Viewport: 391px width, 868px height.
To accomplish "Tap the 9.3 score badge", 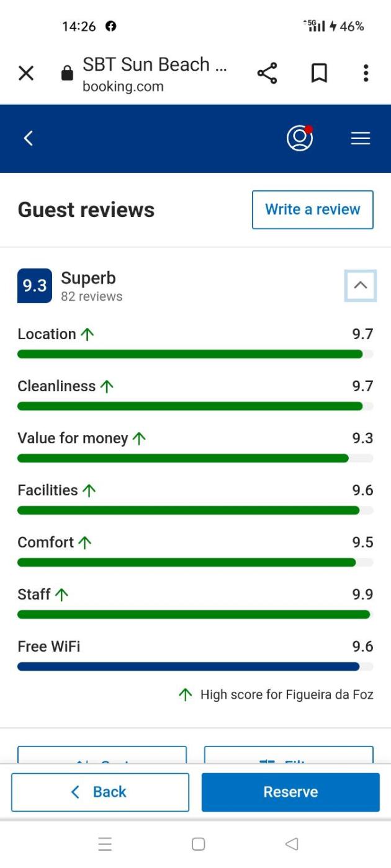I will coord(35,286).
